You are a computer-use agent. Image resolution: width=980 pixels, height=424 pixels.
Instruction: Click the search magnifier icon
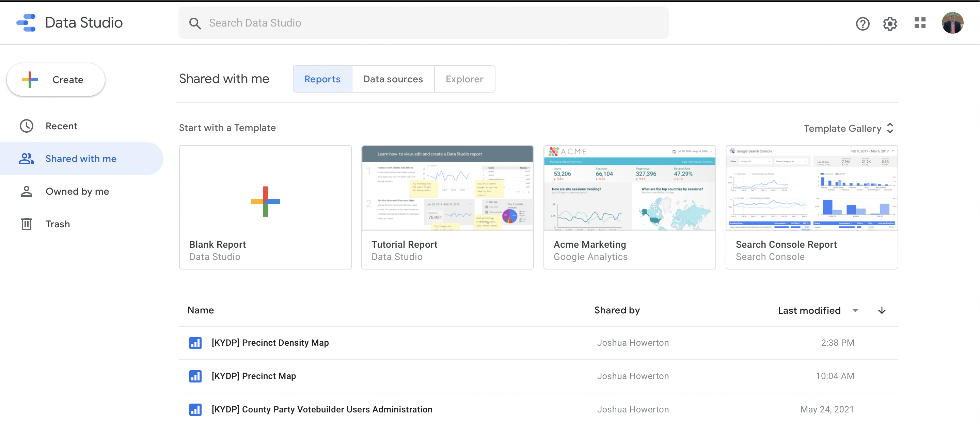click(195, 23)
